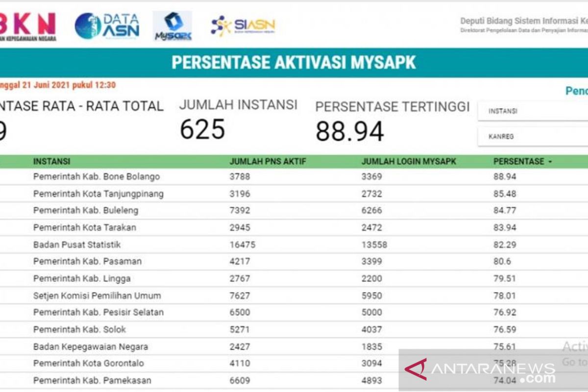Select the Badan Pusat Statistik row
The height and width of the screenshot is (392, 588).
pos(294,245)
